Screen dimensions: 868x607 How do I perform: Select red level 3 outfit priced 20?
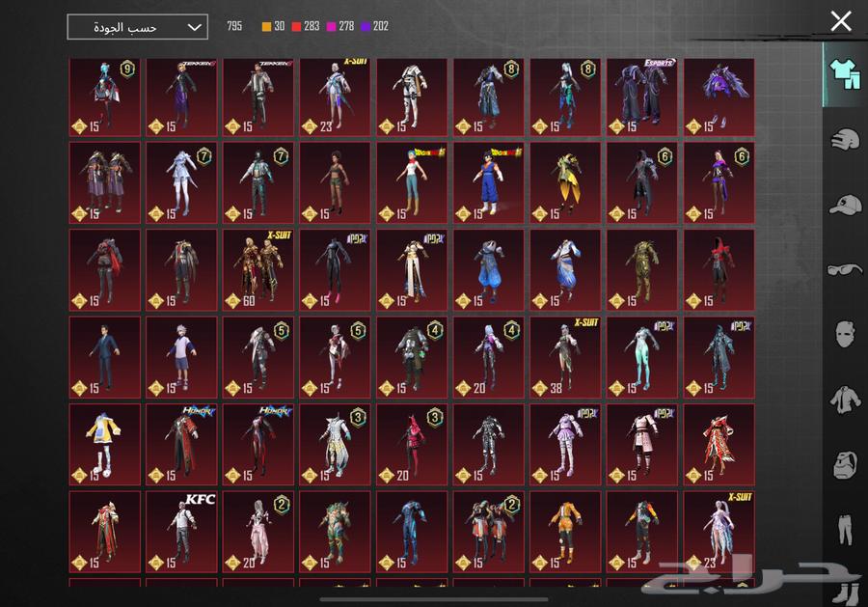(412, 444)
